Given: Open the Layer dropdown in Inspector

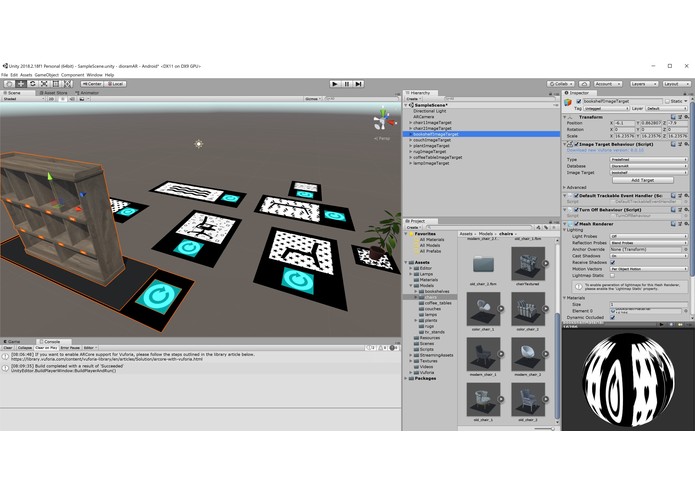Looking at the screenshot, I should pyautogui.click(x=666, y=108).
